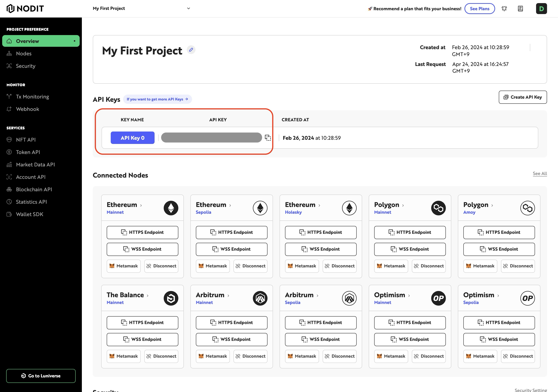The height and width of the screenshot is (392, 558).
Task: Click the masked API key value field
Action: pyautogui.click(x=211, y=138)
